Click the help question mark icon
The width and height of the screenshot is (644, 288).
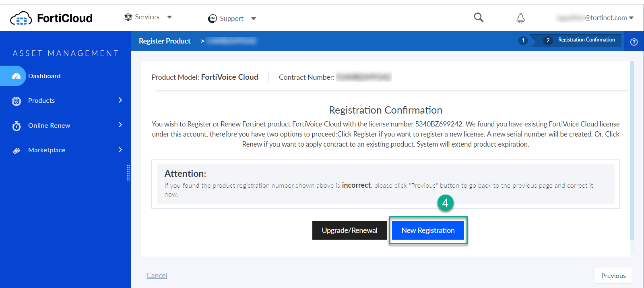[634, 42]
